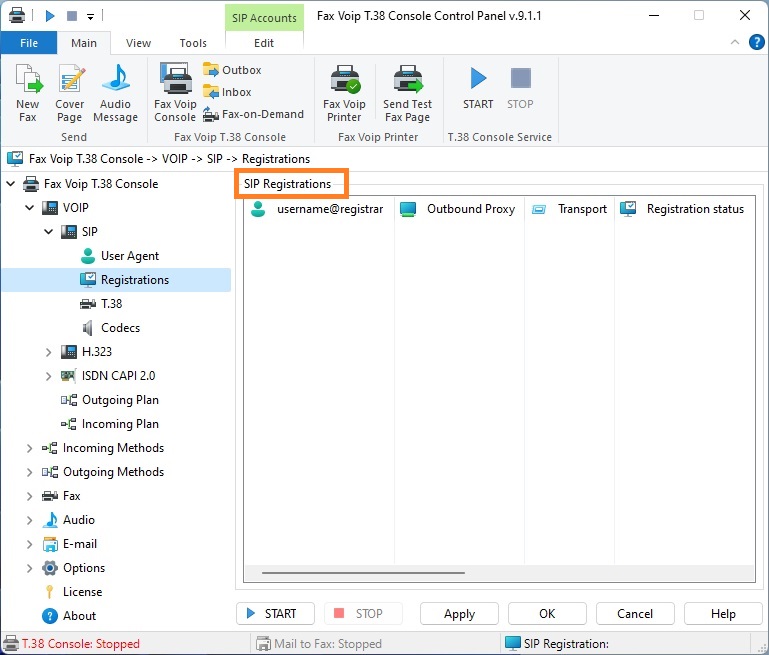Select Registrations in the tree
This screenshot has width=769, height=655.
(116, 280)
